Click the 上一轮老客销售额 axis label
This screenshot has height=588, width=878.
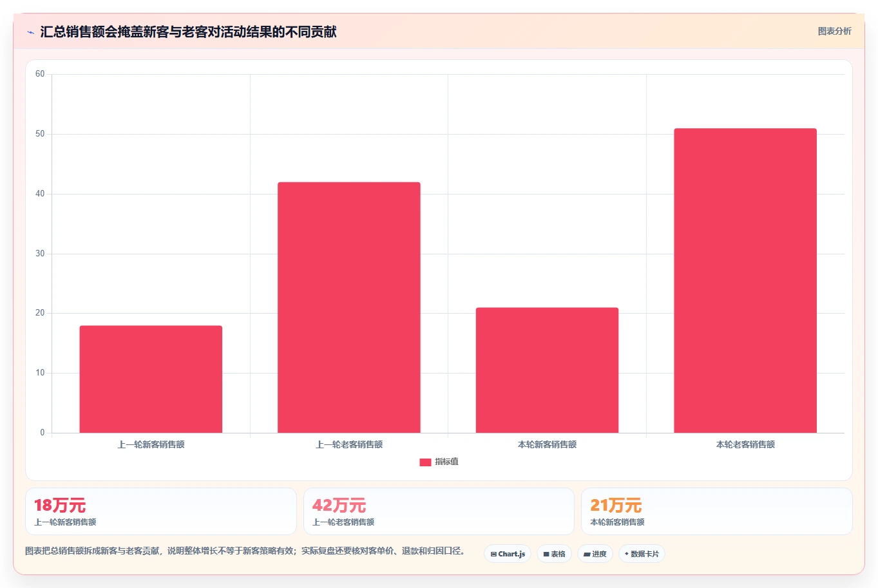[349, 444]
